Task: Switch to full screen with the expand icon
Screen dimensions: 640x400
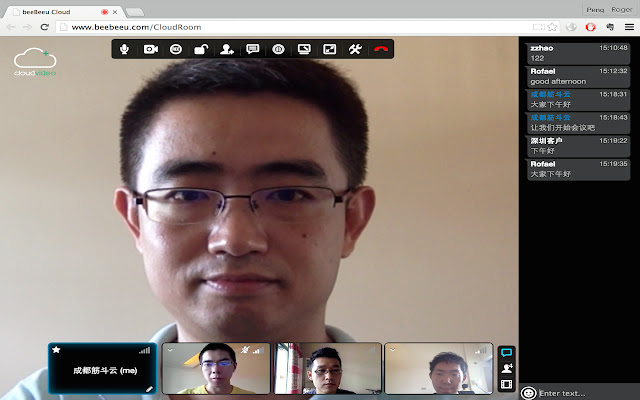Action: click(x=329, y=49)
